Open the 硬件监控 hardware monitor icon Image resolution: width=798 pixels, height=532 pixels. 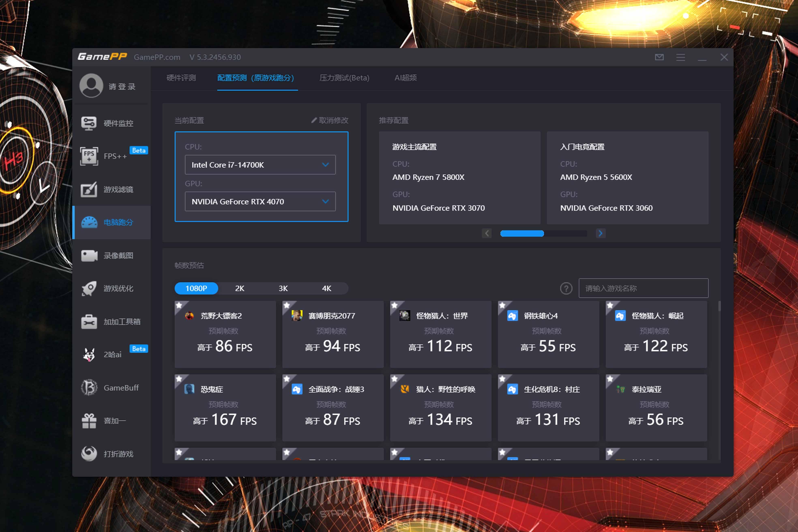click(89, 123)
